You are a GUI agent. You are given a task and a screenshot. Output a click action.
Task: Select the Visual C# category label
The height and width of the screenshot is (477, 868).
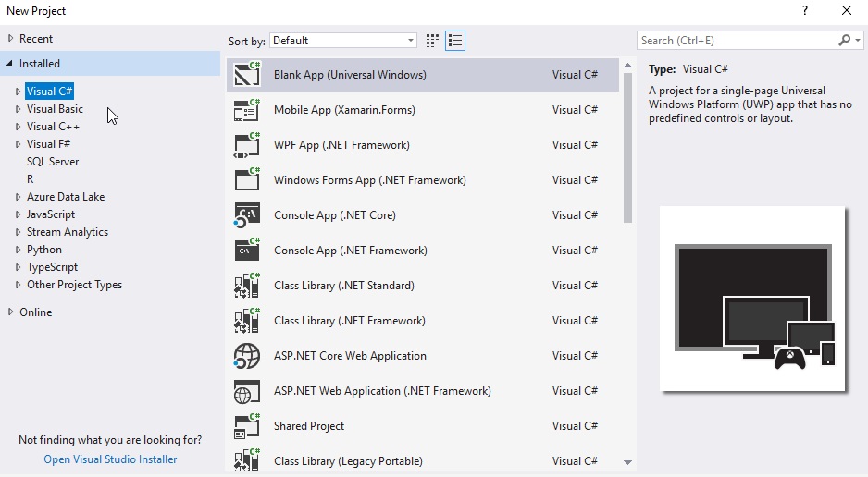[x=49, y=92]
